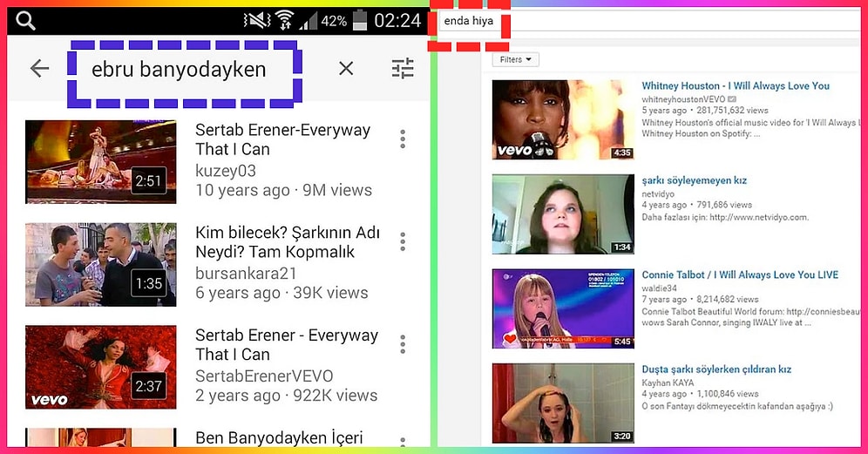Click the 'enda hiya' search box
868x454 pixels.
click(x=648, y=21)
